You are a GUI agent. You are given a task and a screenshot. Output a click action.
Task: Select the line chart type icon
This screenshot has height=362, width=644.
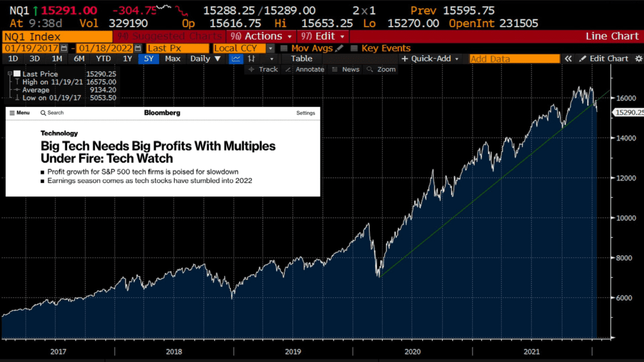click(236, 59)
